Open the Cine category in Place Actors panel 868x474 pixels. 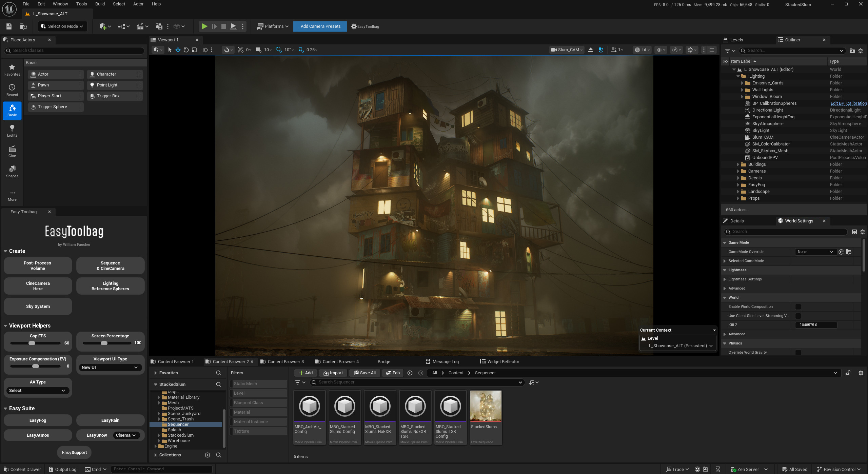[12, 151]
